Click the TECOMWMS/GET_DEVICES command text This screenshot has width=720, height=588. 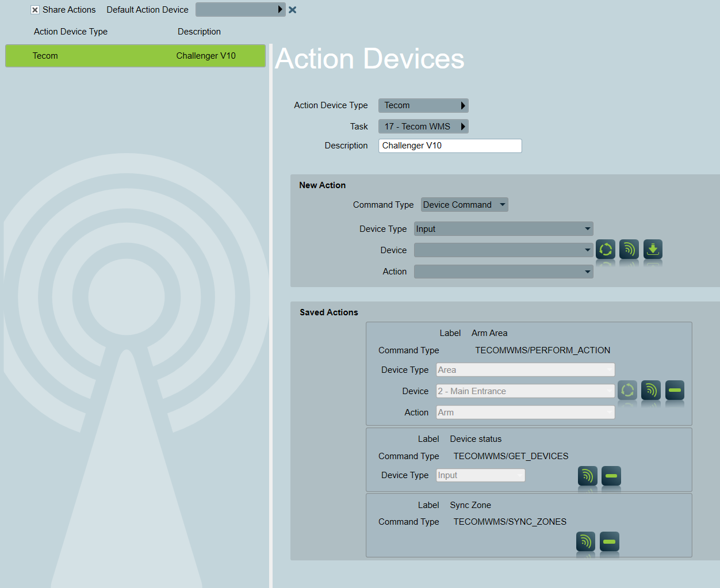(x=511, y=456)
